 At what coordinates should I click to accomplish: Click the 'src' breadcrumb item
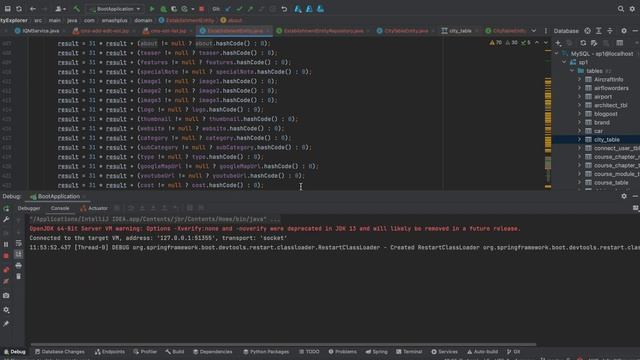point(38,20)
